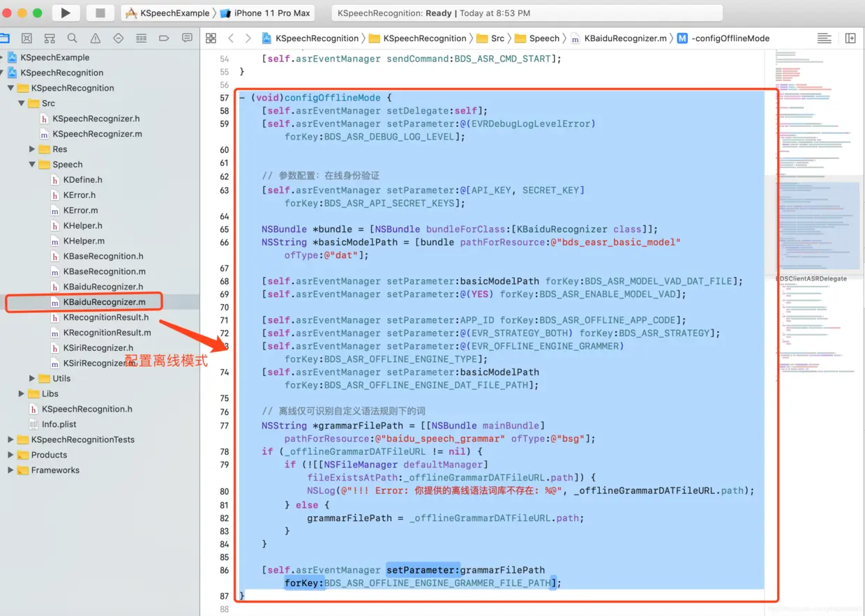This screenshot has height=616, width=865.
Task: Select the KSpeechExample scheme
Action: [x=167, y=13]
